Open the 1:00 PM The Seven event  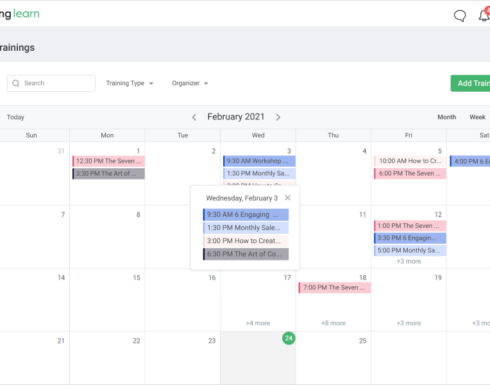point(410,226)
